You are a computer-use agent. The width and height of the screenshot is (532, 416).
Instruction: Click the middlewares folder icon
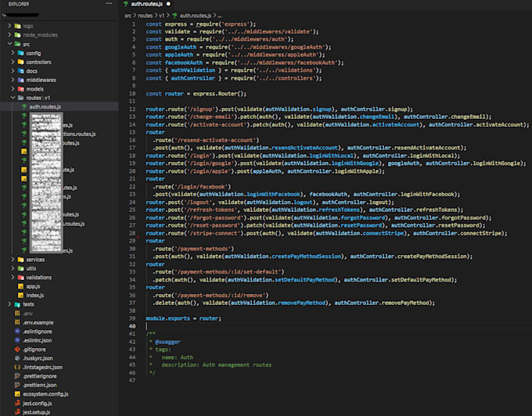pyautogui.click(x=20, y=80)
